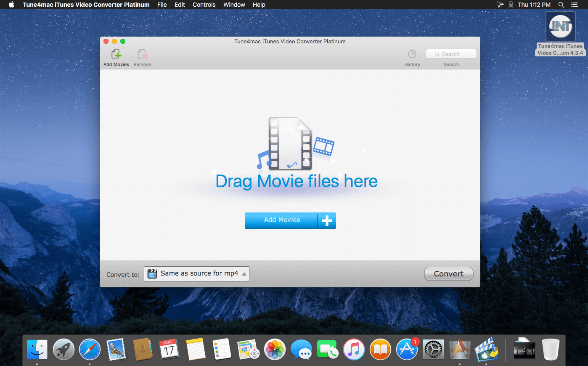Open Reminders from the Dock

coord(222,350)
